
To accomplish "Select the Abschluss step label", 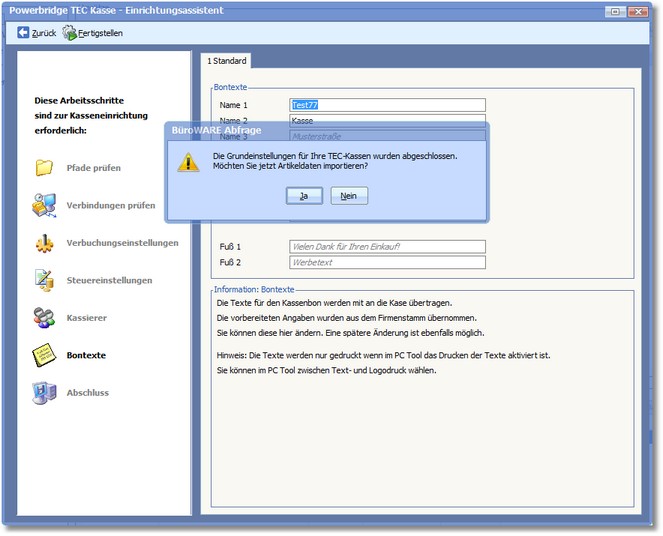I will [87, 393].
